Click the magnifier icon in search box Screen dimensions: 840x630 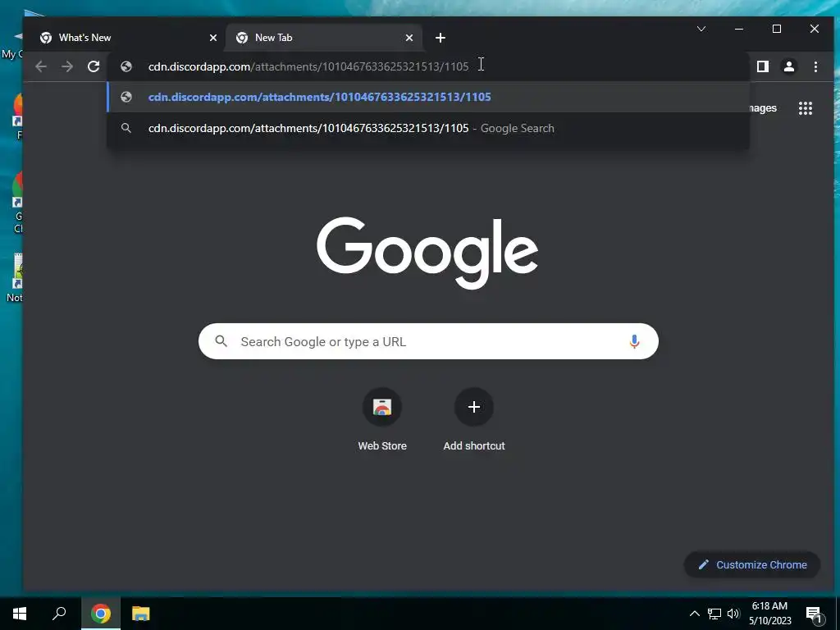[221, 341]
